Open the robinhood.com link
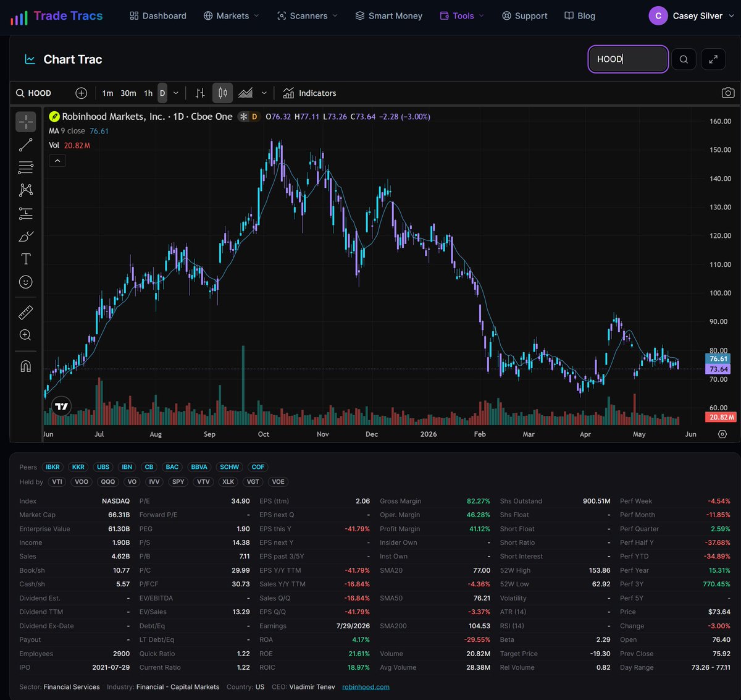Image resolution: width=741 pixels, height=700 pixels. click(366, 687)
